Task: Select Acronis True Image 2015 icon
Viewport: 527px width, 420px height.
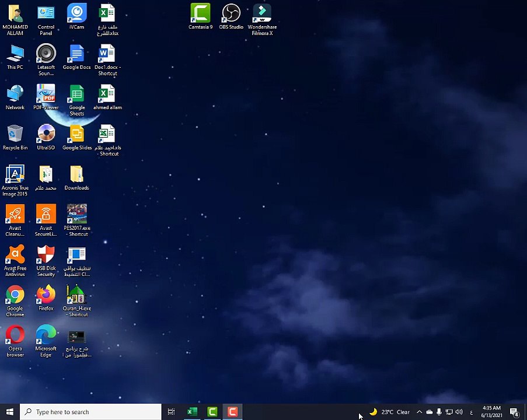Action: [x=15, y=180]
